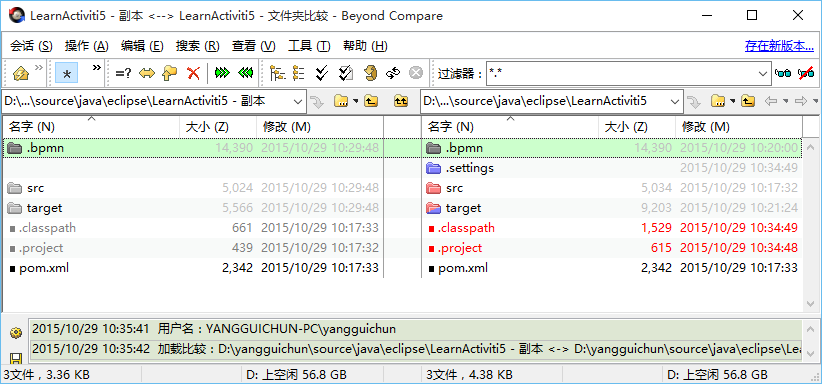Click the looping arrows refresh icon
This screenshot has height=384, width=822.
pos(393,73)
